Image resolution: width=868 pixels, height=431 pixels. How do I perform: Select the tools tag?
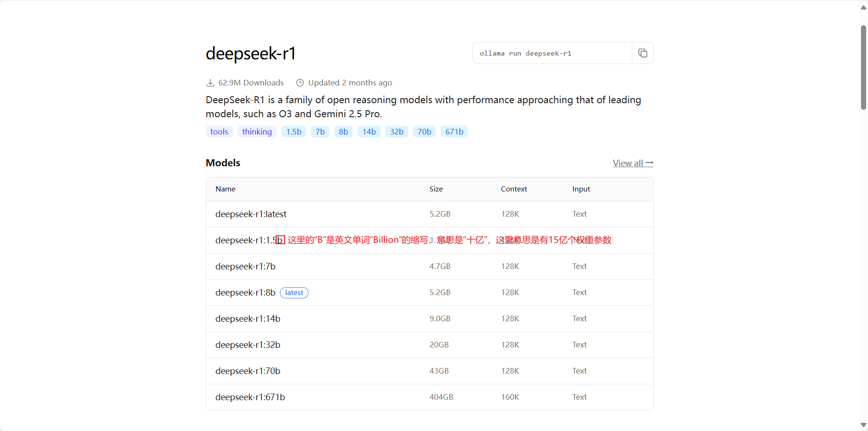[219, 132]
